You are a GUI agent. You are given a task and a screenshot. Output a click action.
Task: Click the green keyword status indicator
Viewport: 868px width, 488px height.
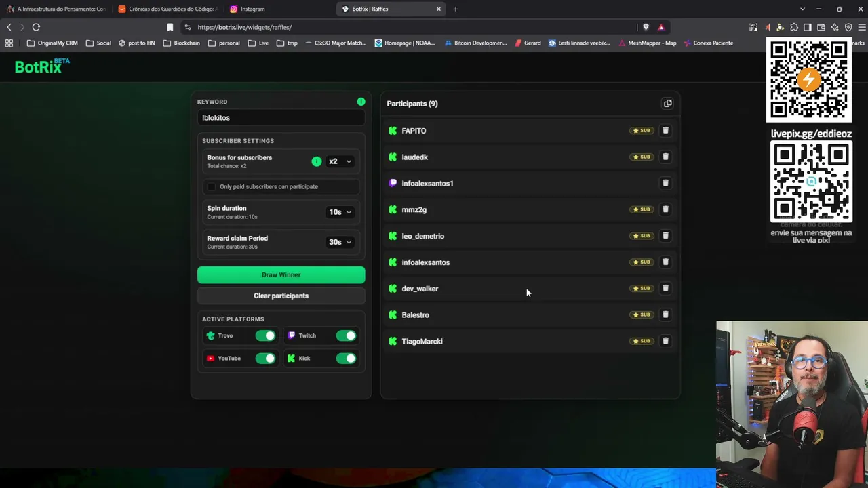click(x=361, y=102)
